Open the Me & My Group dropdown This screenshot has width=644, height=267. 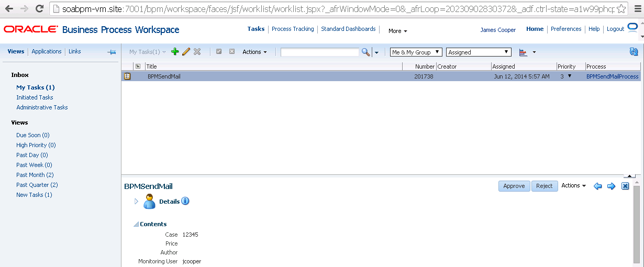point(416,52)
